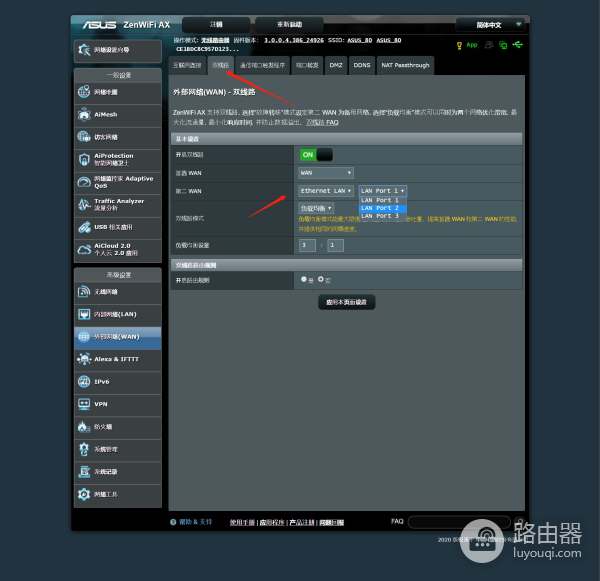Open the System Log icon

click(x=84, y=472)
